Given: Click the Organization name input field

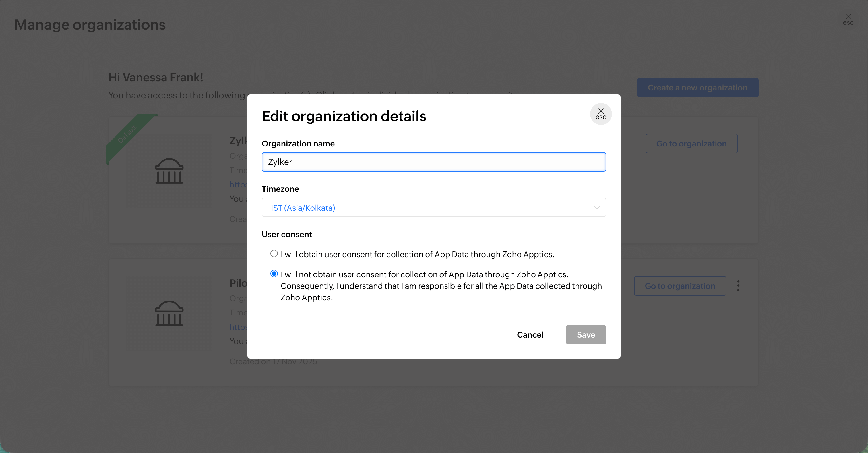Looking at the screenshot, I should tap(433, 162).
